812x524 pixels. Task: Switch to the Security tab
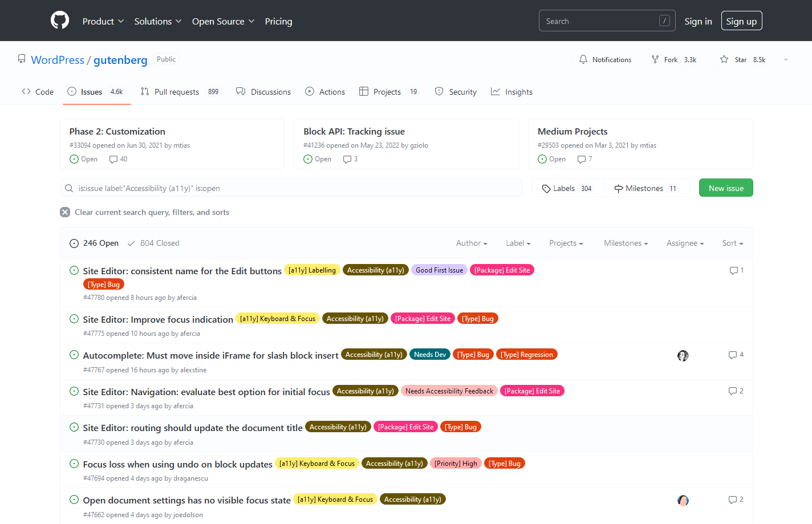tap(456, 92)
